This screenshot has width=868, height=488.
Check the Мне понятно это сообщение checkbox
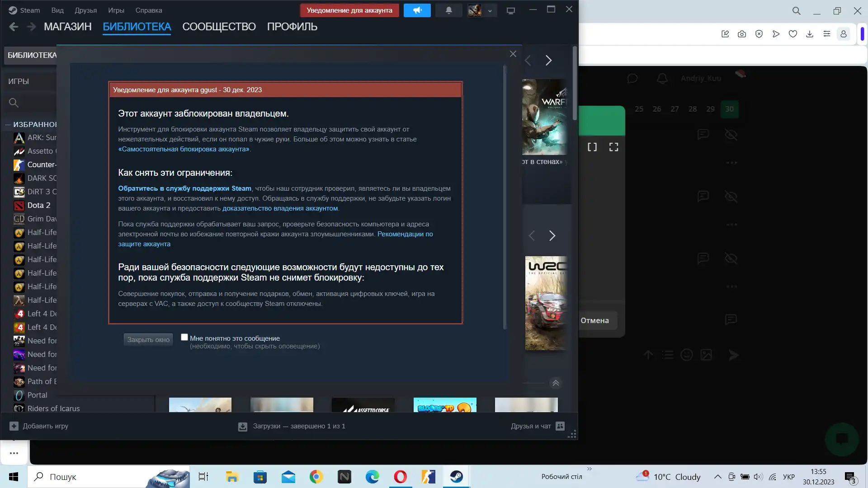(x=184, y=337)
